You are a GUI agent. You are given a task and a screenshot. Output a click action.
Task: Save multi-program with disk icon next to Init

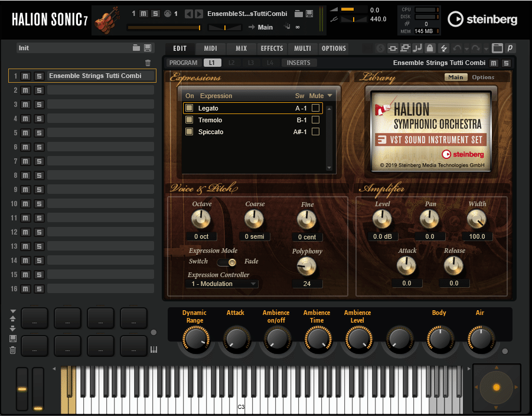coord(148,48)
